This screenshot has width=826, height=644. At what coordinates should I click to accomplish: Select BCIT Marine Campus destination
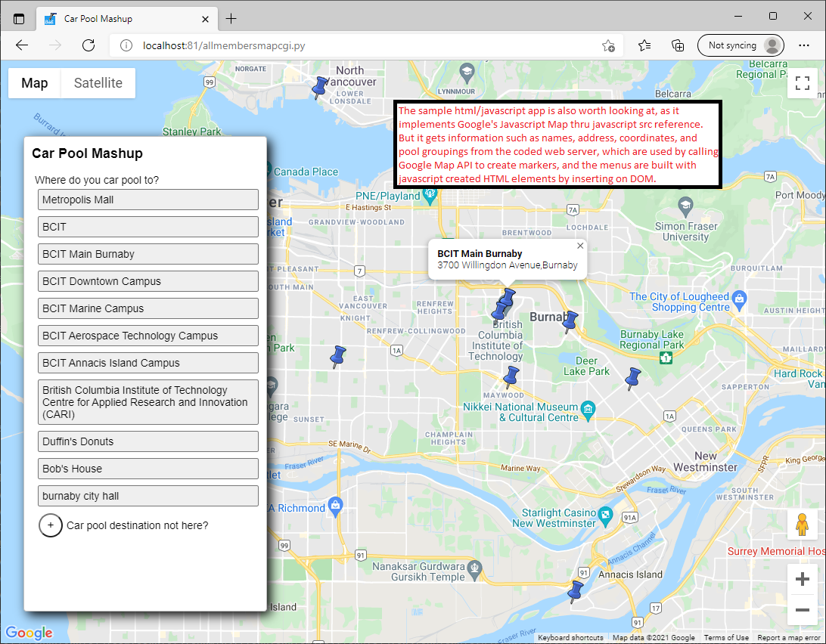pos(148,308)
